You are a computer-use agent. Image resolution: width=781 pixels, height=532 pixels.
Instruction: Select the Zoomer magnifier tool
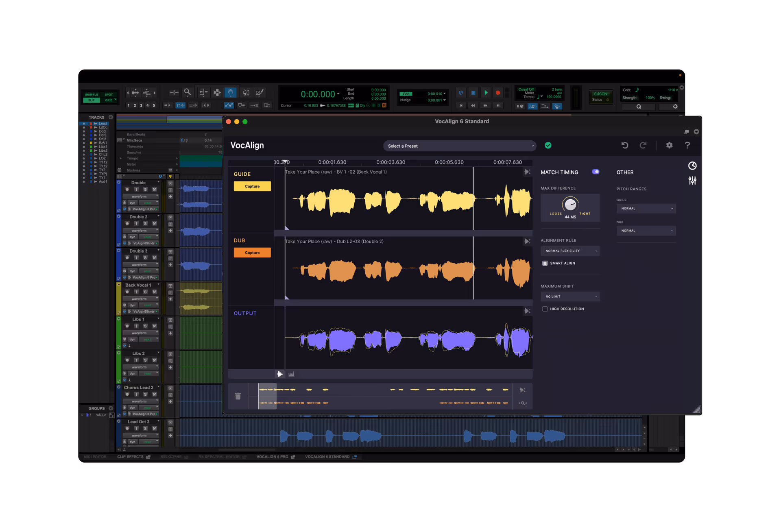[187, 92]
